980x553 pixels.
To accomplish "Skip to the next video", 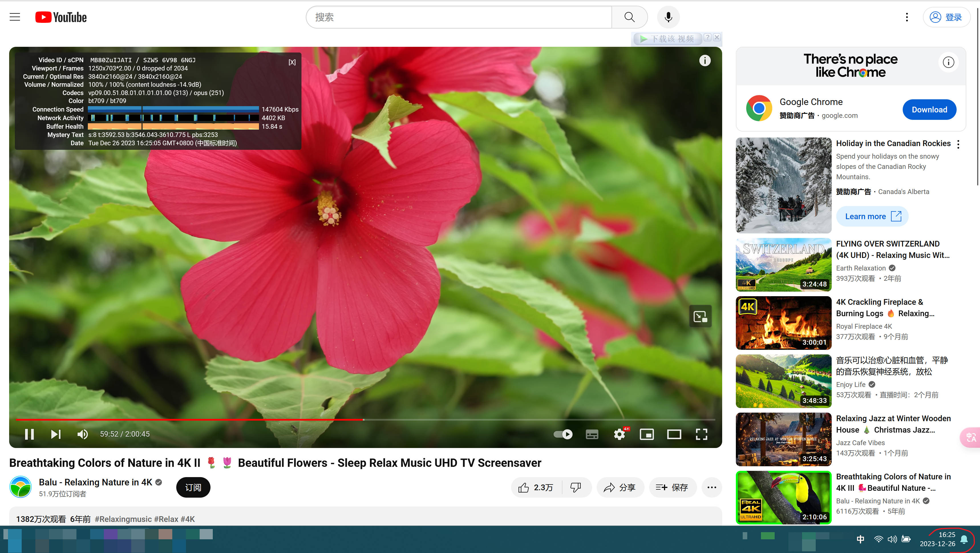I will click(56, 434).
